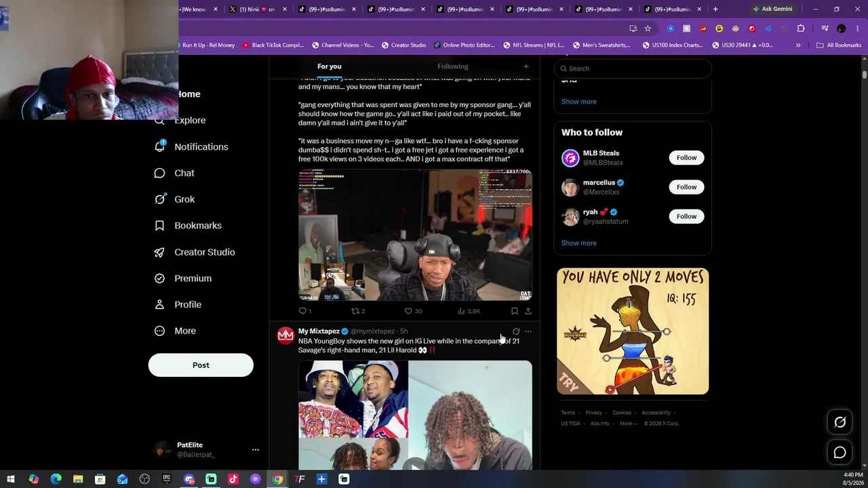
Task: Click the More circle icon in sidebar
Action: point(159,331)
